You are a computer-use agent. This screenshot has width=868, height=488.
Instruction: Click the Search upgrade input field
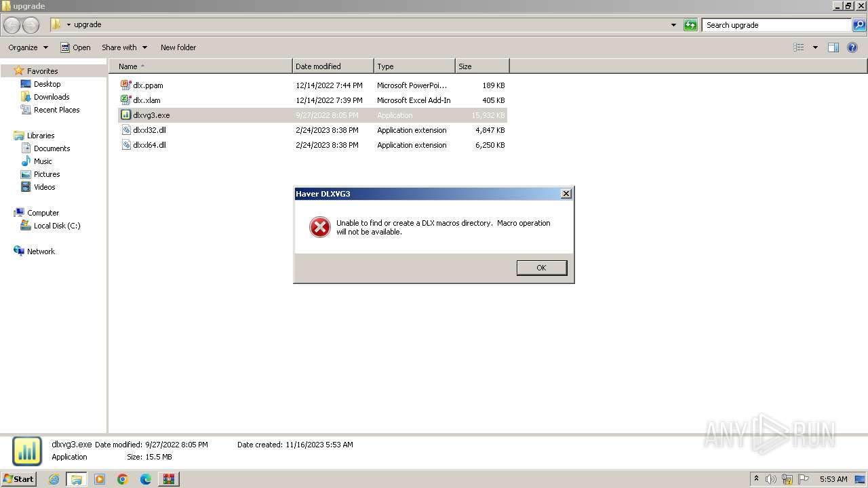coord(776,25)
